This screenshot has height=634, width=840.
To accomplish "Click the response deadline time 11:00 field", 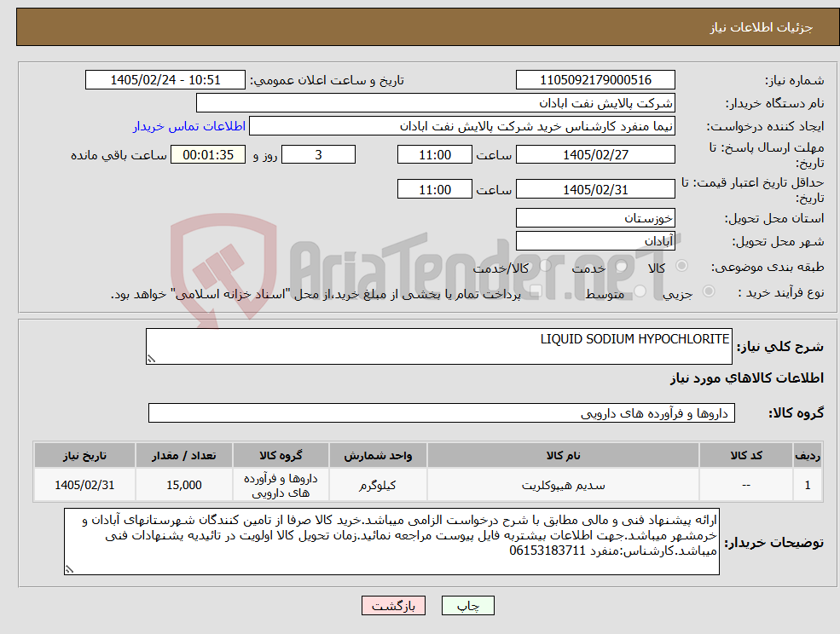I will coord(434,155).
